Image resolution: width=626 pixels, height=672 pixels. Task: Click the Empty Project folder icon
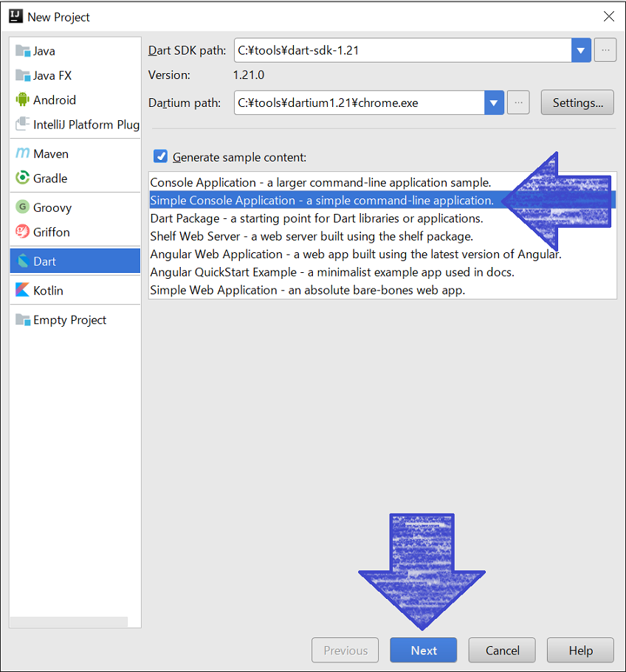(23, 319)
